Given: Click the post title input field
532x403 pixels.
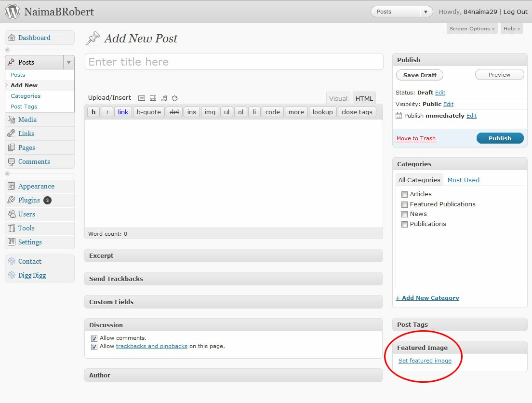Looking at the screenshot, I should pyautogui.click(x=234, y=62).
